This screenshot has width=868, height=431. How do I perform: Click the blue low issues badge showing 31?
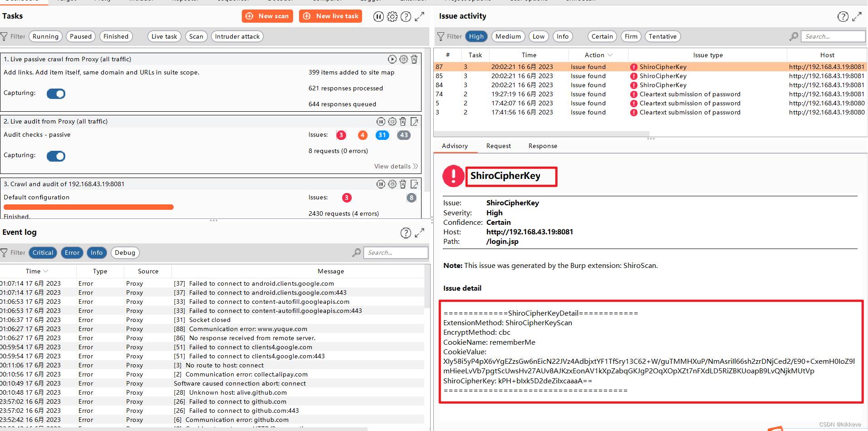click(383, 135)
